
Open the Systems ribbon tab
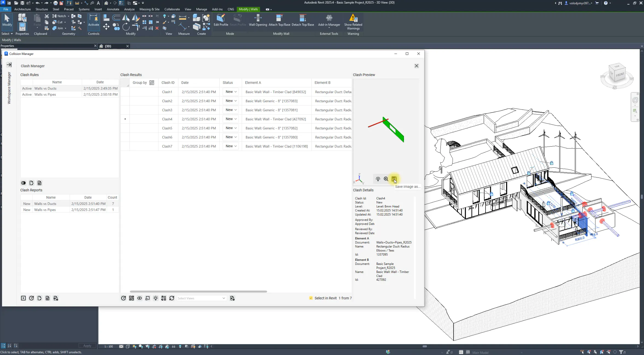click(84, 9)
